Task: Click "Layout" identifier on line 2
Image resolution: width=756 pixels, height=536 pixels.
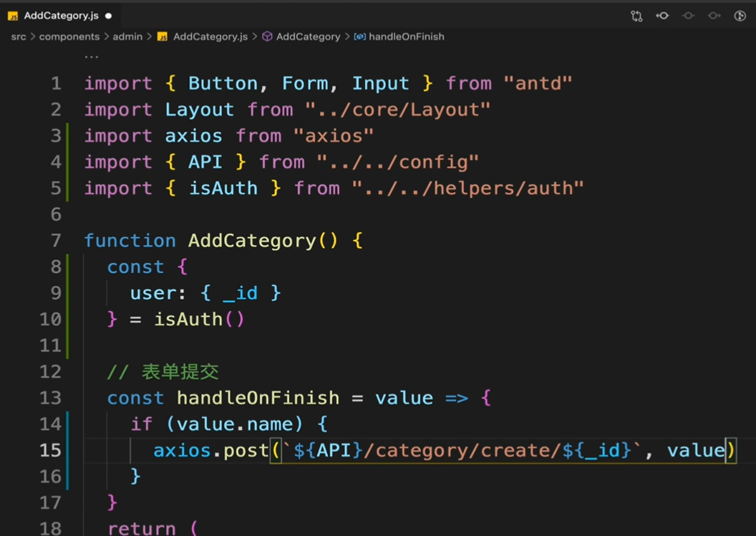Action: 200,110
